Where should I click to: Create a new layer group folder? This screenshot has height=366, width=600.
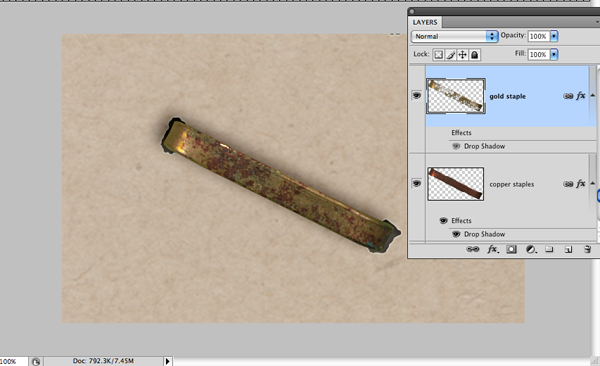coord(549,249)
